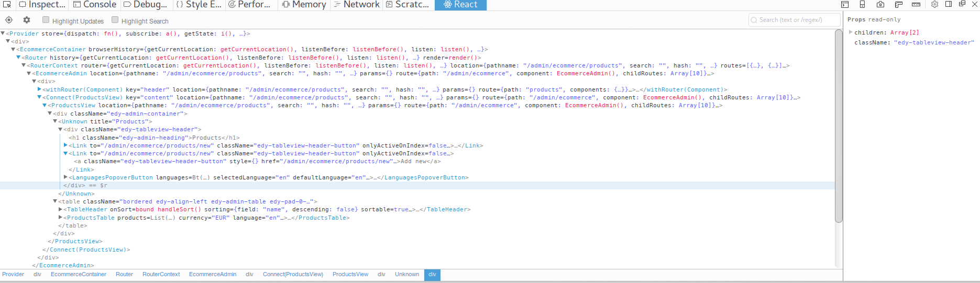The width and height of the screenshot is (980, 283).
Task: Click EcommerceContainer breadcrumb
Action: pos(79,274)
